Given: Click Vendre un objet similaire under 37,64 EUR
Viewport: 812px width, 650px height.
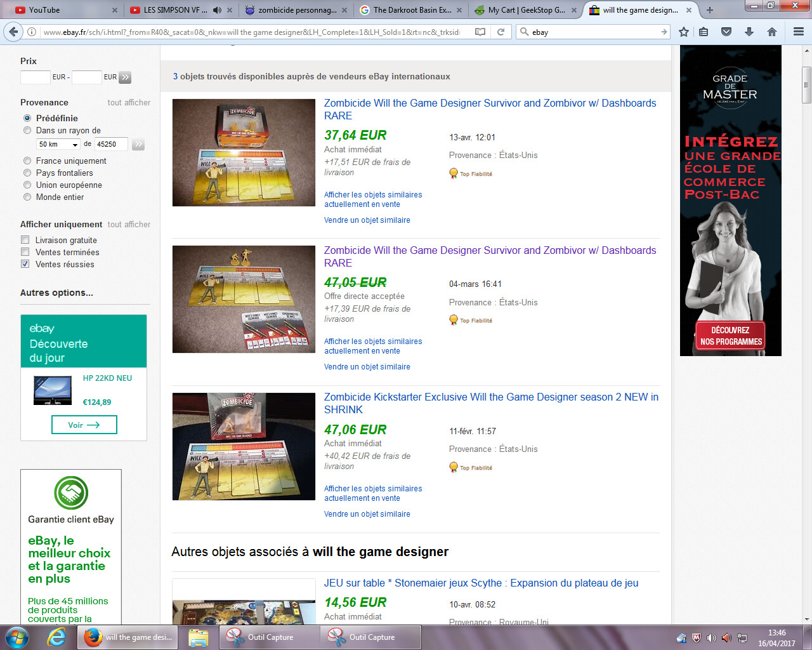Looking at the screenshot, I should [x=367, y=220].
